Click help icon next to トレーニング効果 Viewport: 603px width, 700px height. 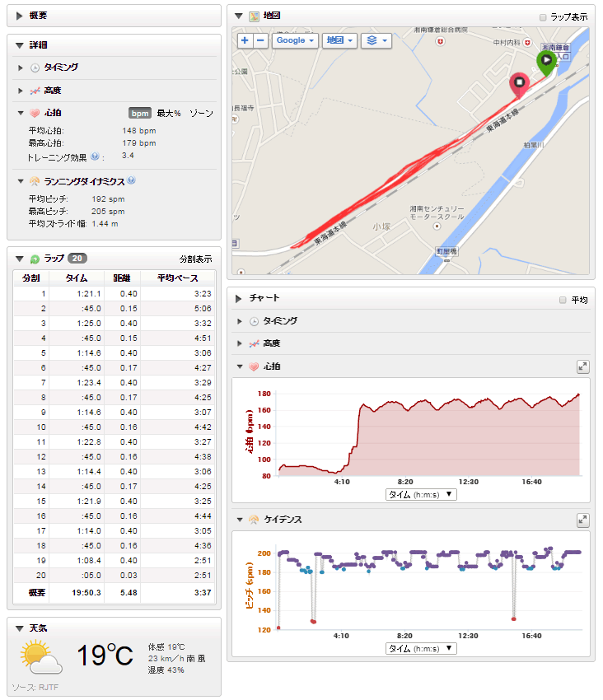click(96, 156)
